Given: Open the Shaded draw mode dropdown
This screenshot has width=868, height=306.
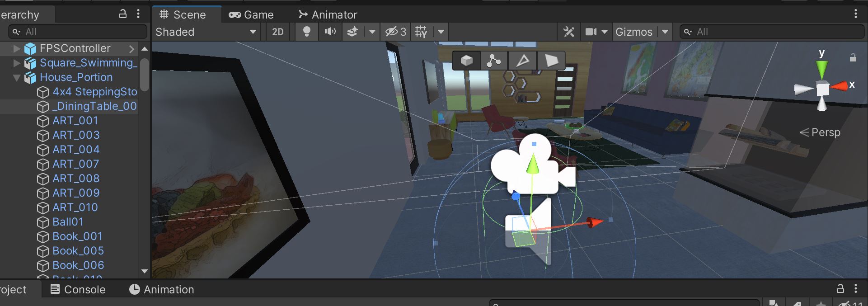Looking at the screenshot, I should click(x=206, y=32).
